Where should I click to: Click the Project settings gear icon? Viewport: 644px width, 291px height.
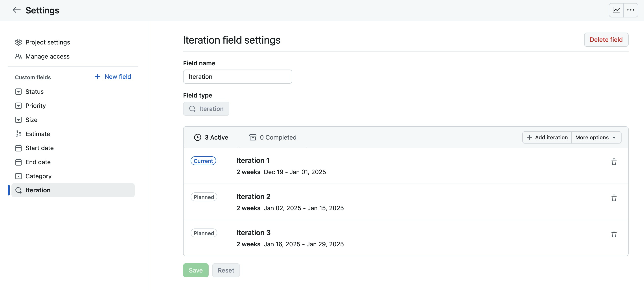pyautogui.click(x=18, y=42)
